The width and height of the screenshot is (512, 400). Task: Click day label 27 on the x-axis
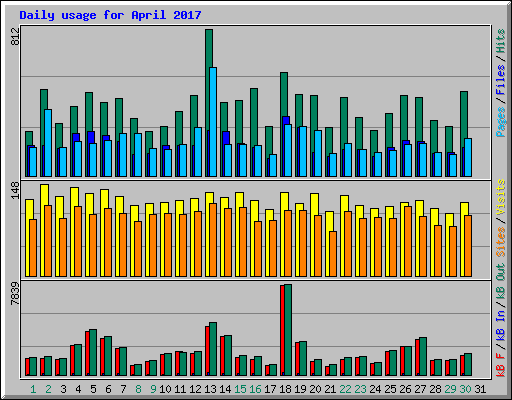420,389
